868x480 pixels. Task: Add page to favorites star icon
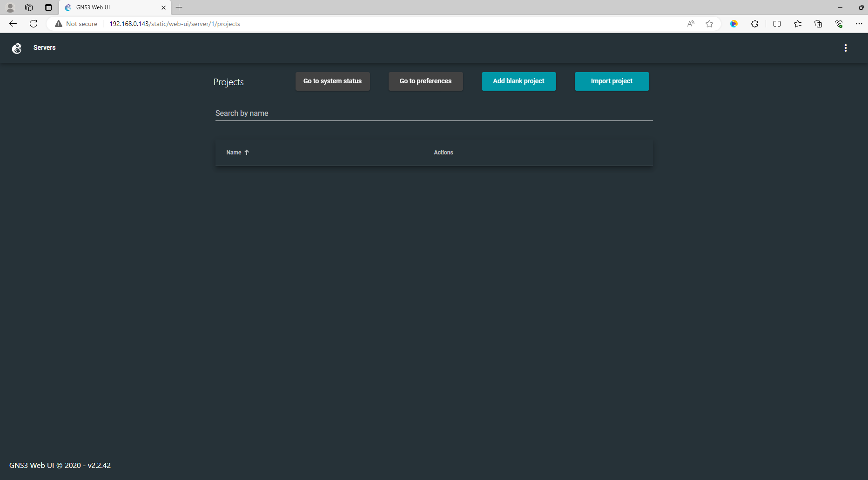709,24
